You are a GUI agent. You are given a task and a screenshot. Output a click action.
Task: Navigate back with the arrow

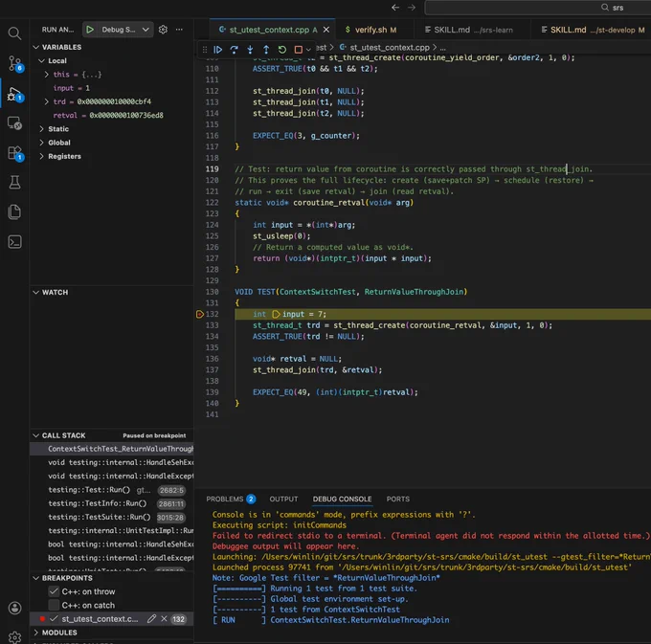click(395, 8)
